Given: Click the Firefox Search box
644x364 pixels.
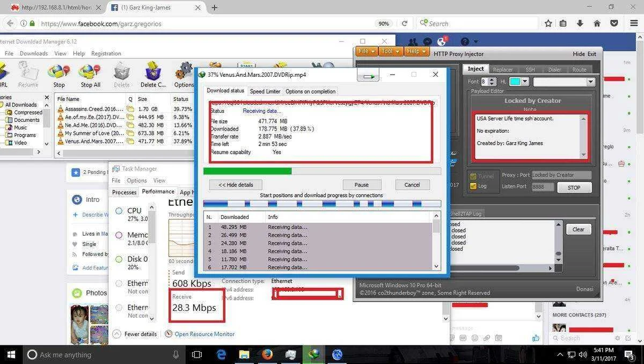Looking at the screenshot, I should tap(477, 24).
